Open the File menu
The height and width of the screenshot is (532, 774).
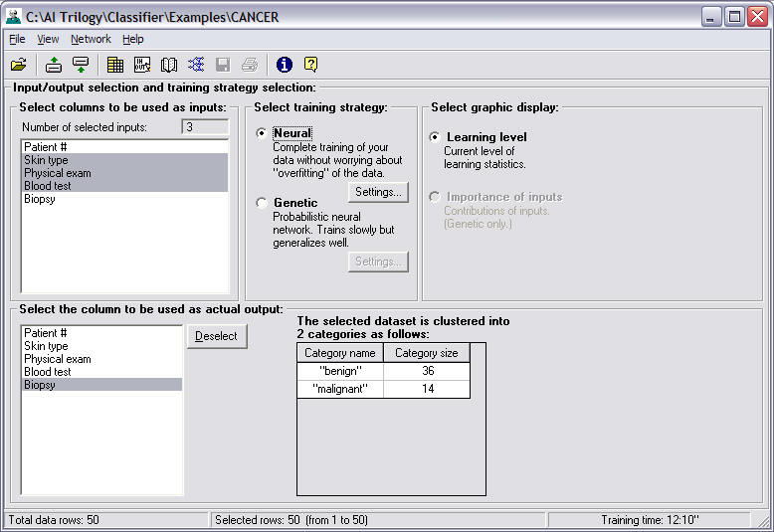17,39
